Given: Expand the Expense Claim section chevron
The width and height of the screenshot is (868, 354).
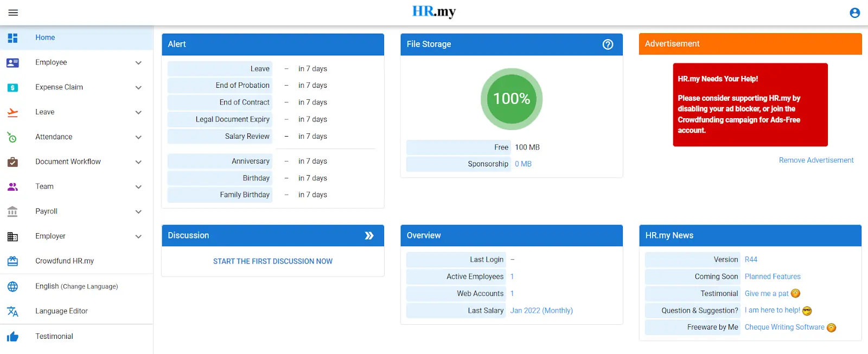Looking at the screenshot, I should (138, 87).
